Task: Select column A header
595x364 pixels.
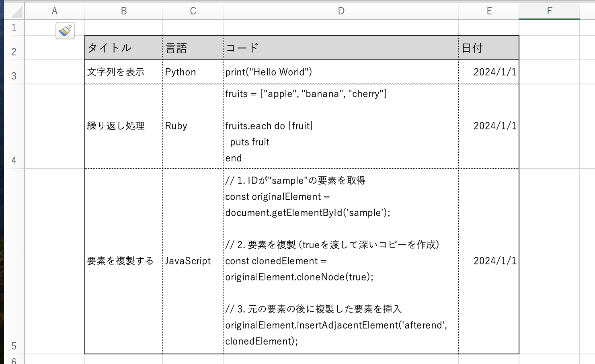Action: coord(54,10)
